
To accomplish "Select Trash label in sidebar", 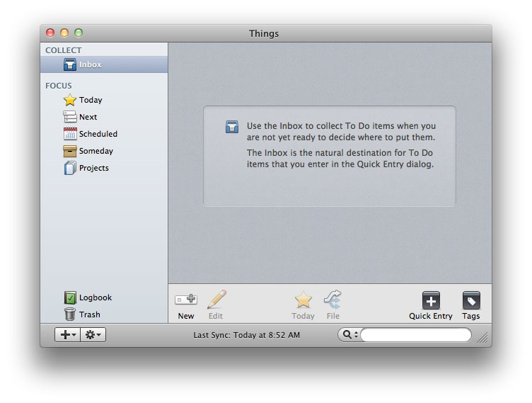I will (90, 314).
